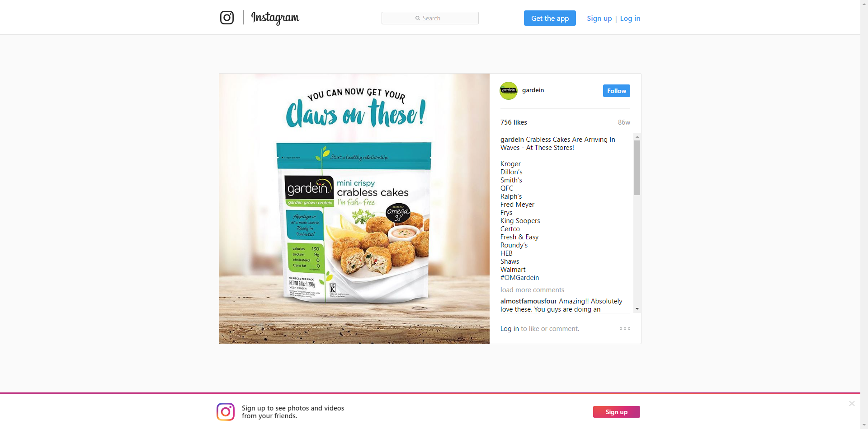Click the almostfamousfour commenter name
This screenshot has width=868, height=429.
528,301
